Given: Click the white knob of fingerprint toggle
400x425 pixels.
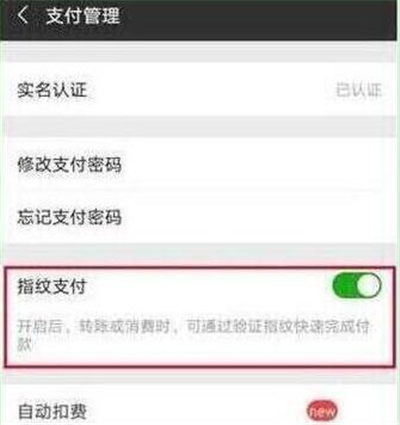Looking at the screenshot, I should point(369,286).
